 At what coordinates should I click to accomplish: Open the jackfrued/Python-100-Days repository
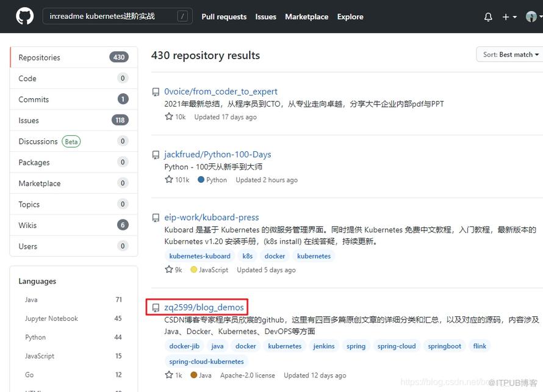[217, 154]
